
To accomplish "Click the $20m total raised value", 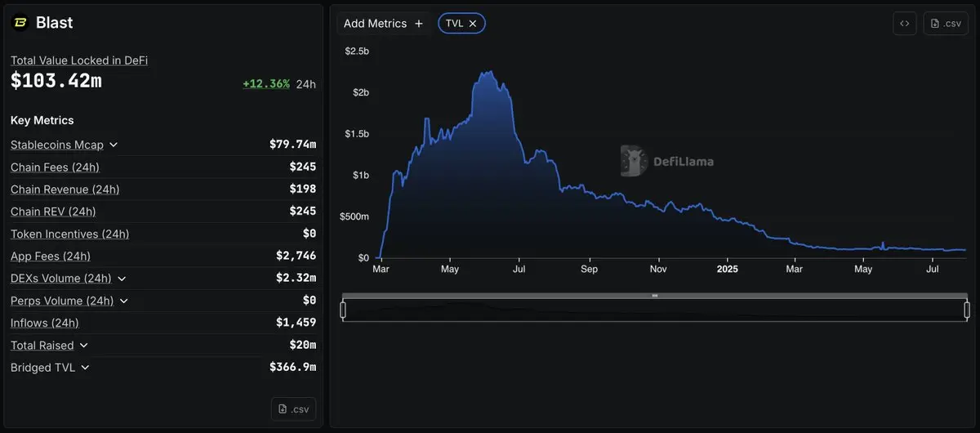I will tap(302, 346).
